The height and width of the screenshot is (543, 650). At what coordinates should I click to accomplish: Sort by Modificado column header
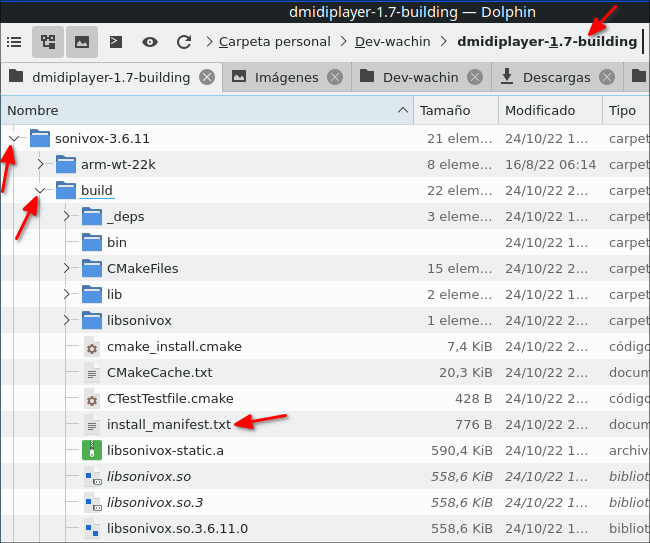pos(550,110)
